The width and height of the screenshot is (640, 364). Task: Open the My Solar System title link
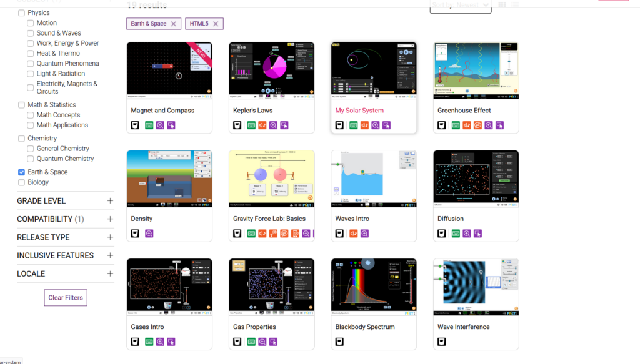point(359,111)
